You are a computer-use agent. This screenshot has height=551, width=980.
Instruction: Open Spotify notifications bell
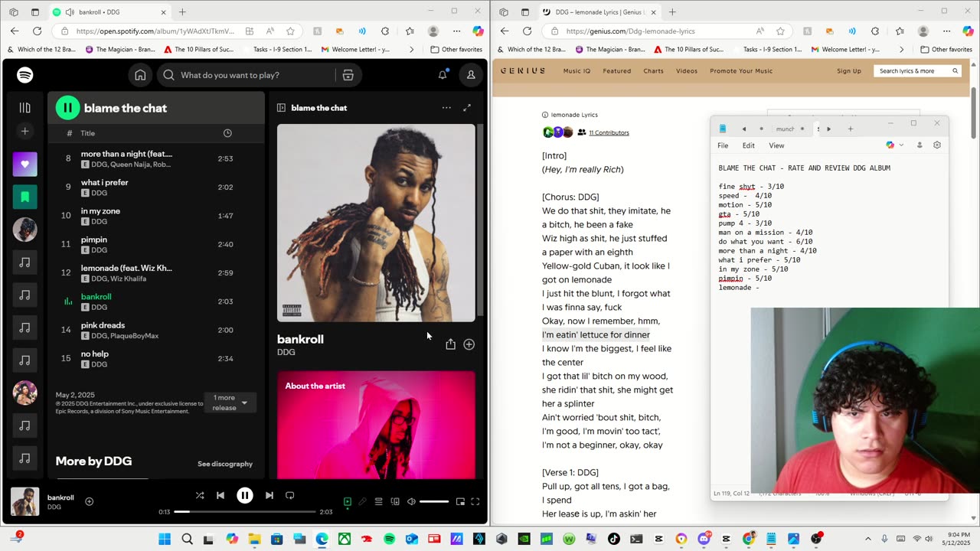tap(443, 75)
